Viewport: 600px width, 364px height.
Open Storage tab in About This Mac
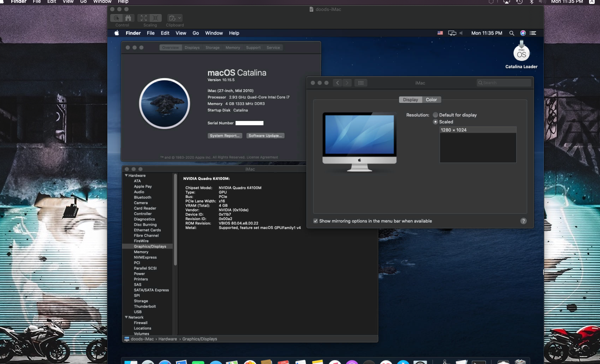pos(213,48)
